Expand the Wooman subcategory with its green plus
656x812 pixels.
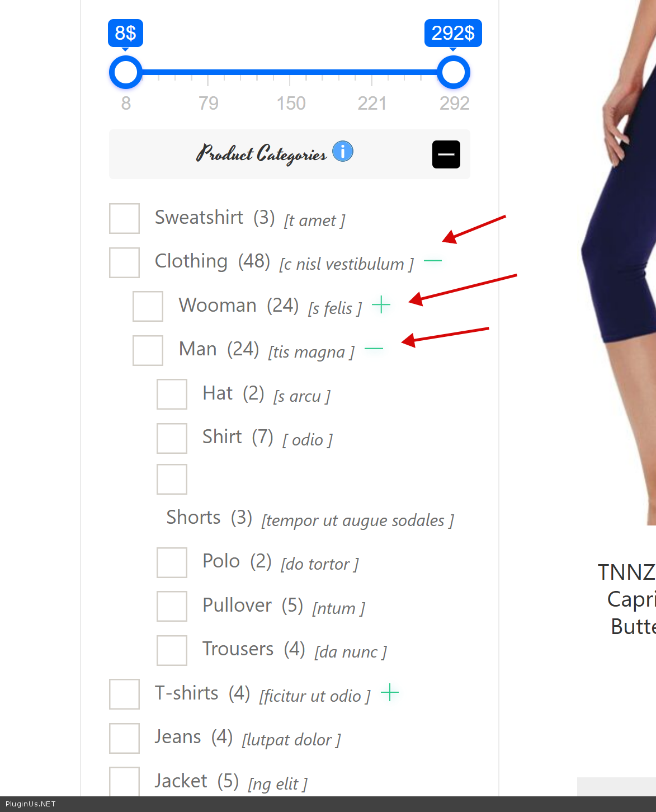pyautogui.click(x=381, y=305)
